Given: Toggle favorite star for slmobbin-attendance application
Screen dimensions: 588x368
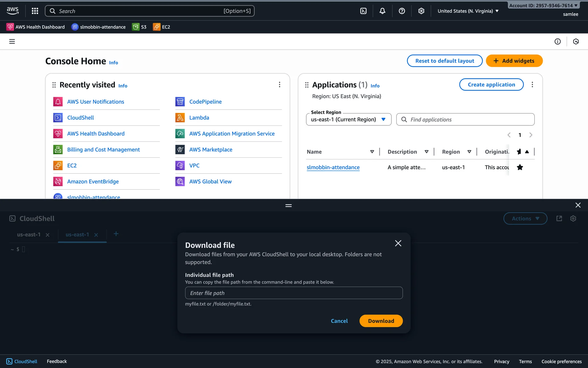Looking at the screenshot, I should point(520,167).
